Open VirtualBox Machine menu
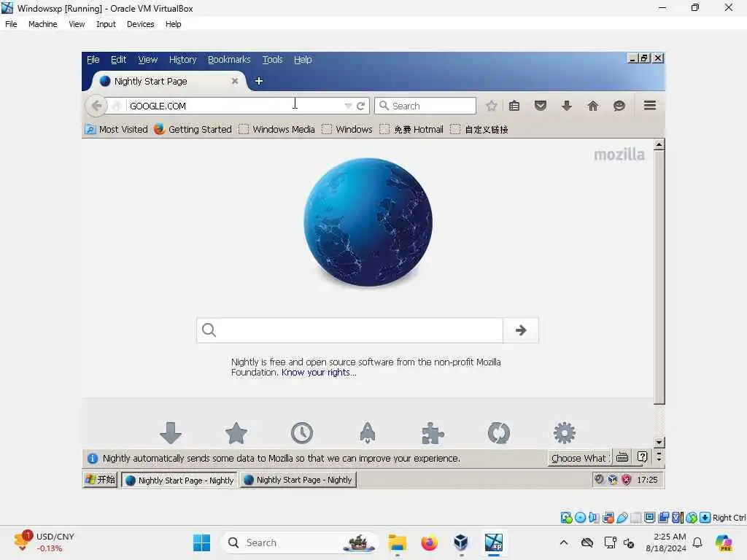747x560 pixels. [x=42, y=24]
